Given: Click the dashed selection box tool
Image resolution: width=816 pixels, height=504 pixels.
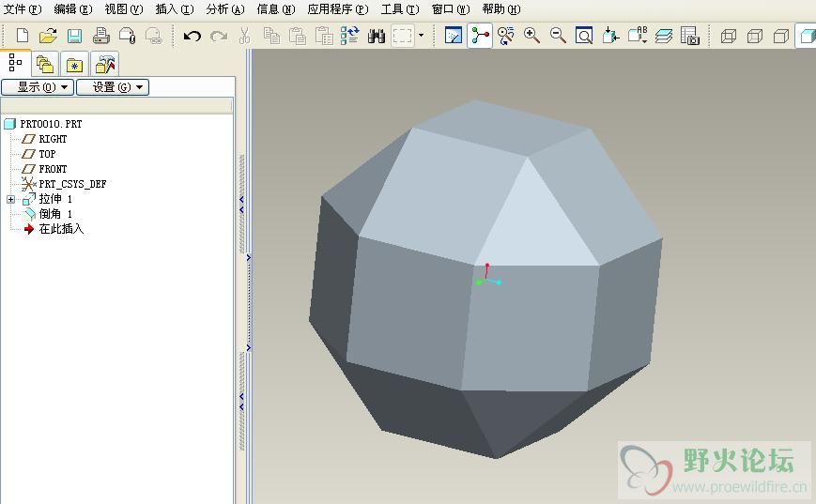Looking at the screenshot, I should [x=402, y=36].
